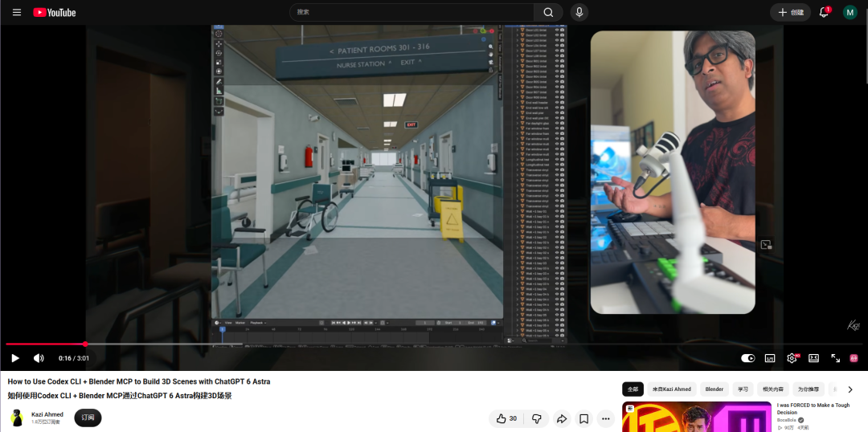Click into the 搜索 search field

[411, 12]
